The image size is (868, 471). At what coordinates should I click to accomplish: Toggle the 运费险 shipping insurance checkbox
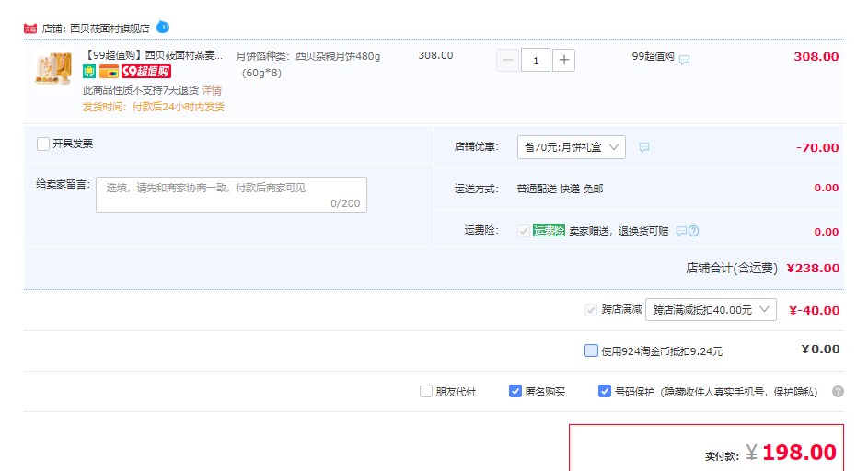point(523,231)
